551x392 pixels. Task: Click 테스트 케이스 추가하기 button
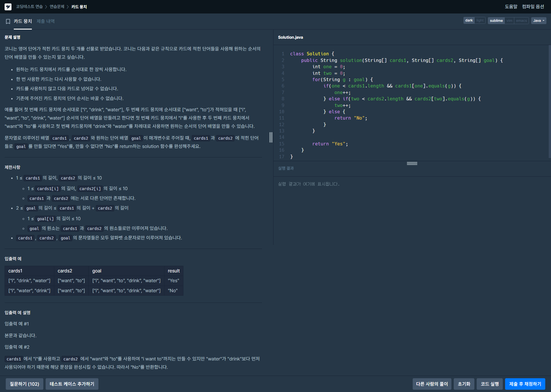72,384
